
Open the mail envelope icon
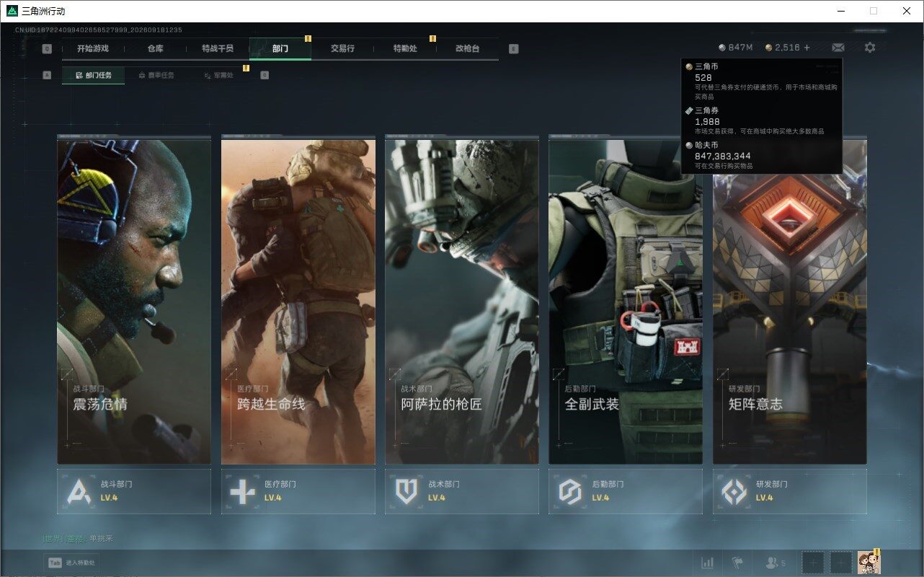click(x=838, y=48)
